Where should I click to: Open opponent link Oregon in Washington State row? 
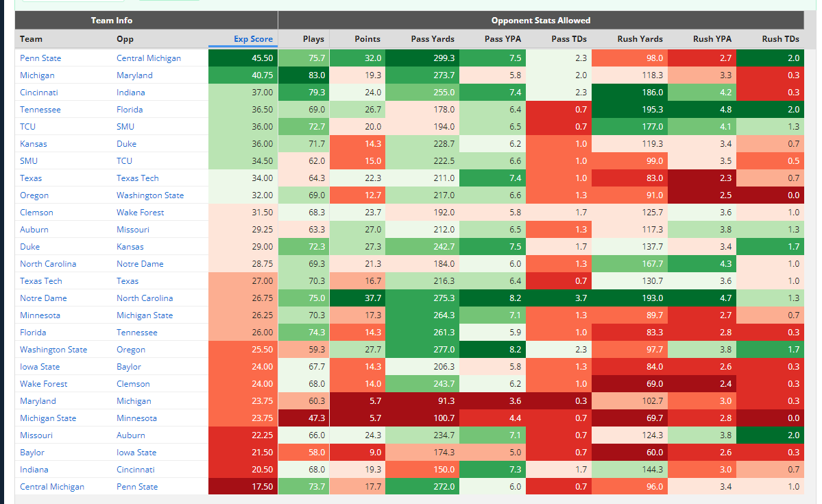point(130,349)
